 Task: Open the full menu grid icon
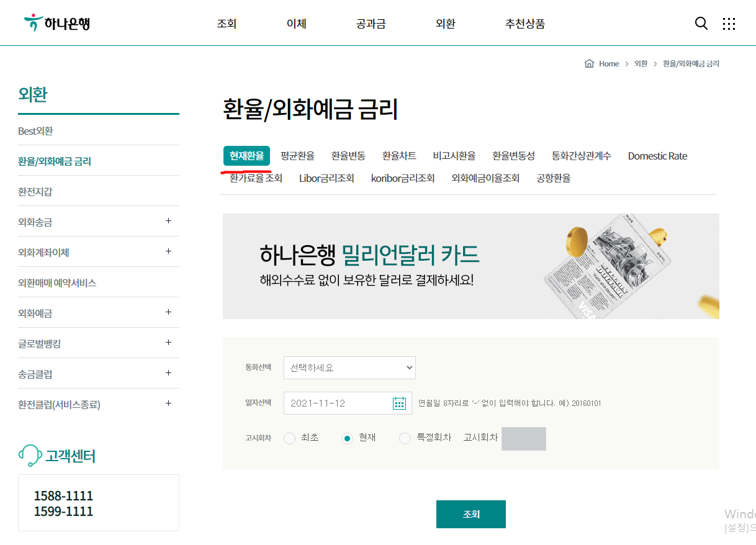tap(729, 24)
